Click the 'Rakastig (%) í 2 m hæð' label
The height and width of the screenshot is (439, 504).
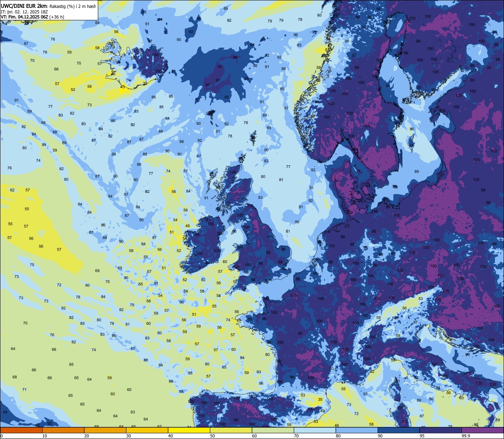coord(72,6)
